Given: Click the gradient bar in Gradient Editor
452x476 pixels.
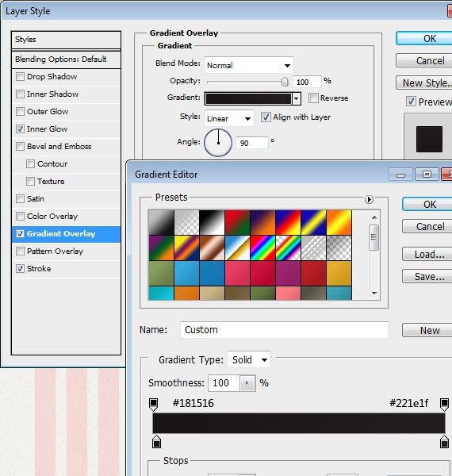Looking at the screenshot, I should click(299, 423).
